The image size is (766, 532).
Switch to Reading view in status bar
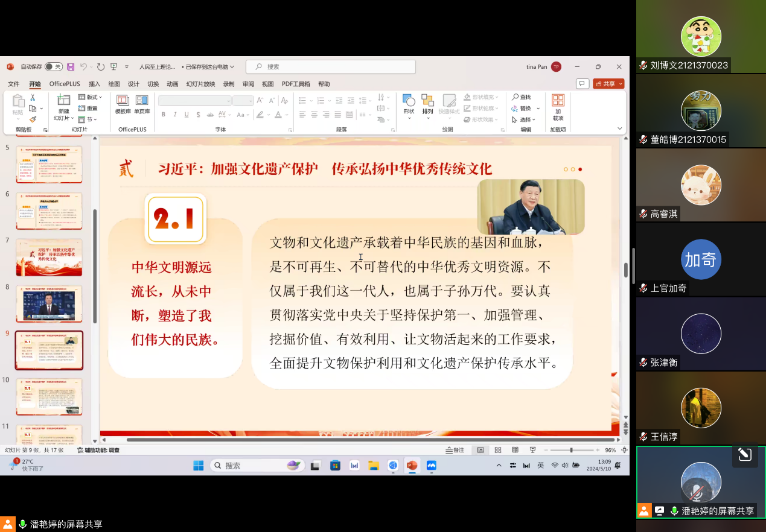[x=515, y=450]
